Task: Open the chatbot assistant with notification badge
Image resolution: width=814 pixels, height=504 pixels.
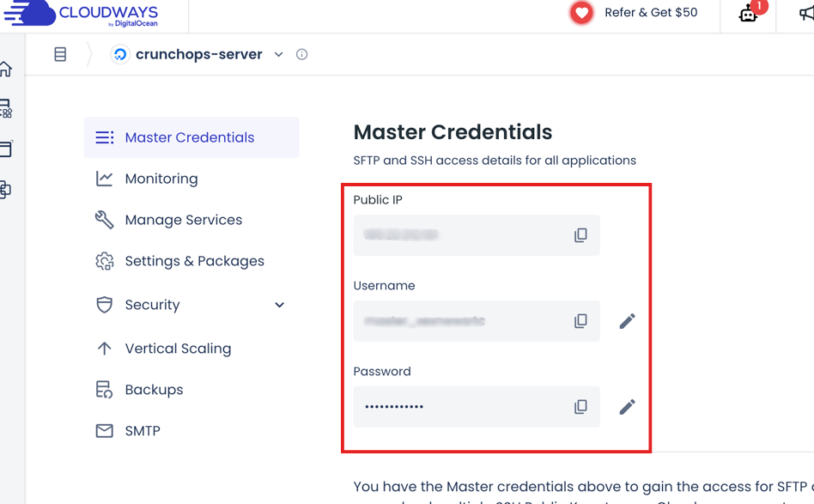Action: coord(748,16)
